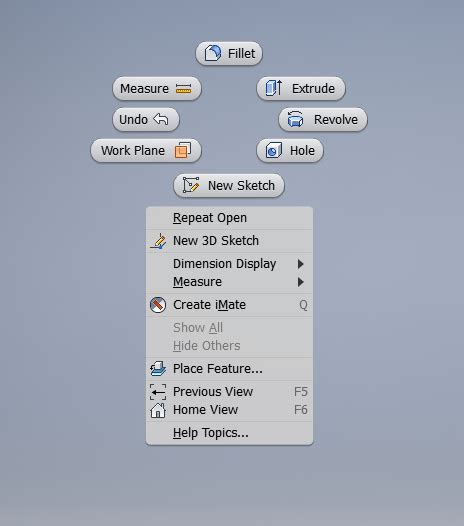
Task: Click the Revolve icon
Action: 295,119
